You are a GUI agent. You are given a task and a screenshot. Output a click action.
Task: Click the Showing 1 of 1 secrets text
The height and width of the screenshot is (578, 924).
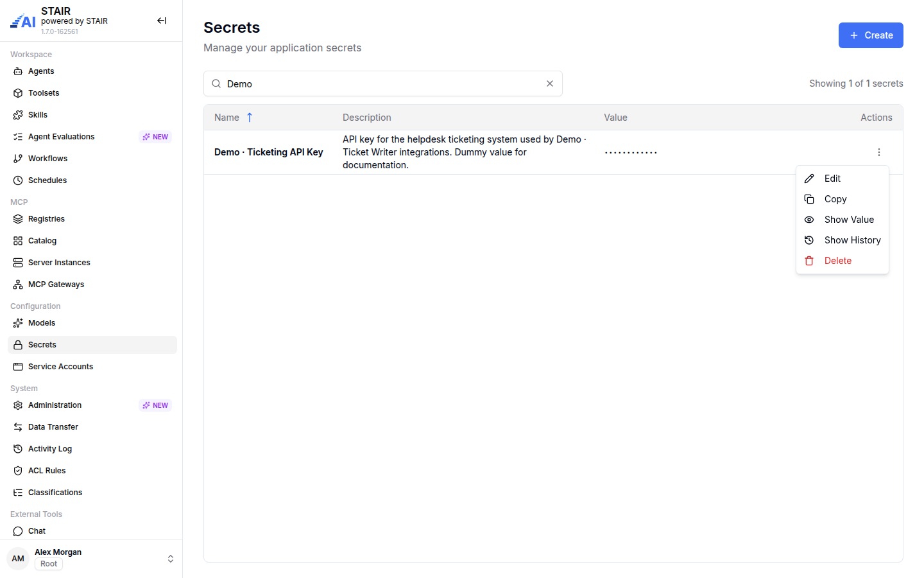click(x=856, y=83)
